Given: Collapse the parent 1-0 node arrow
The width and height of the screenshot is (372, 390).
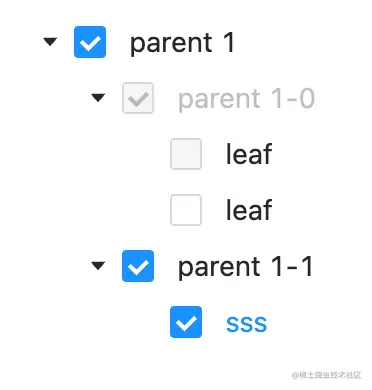Looking at the screenshot, I should [98, 98].
